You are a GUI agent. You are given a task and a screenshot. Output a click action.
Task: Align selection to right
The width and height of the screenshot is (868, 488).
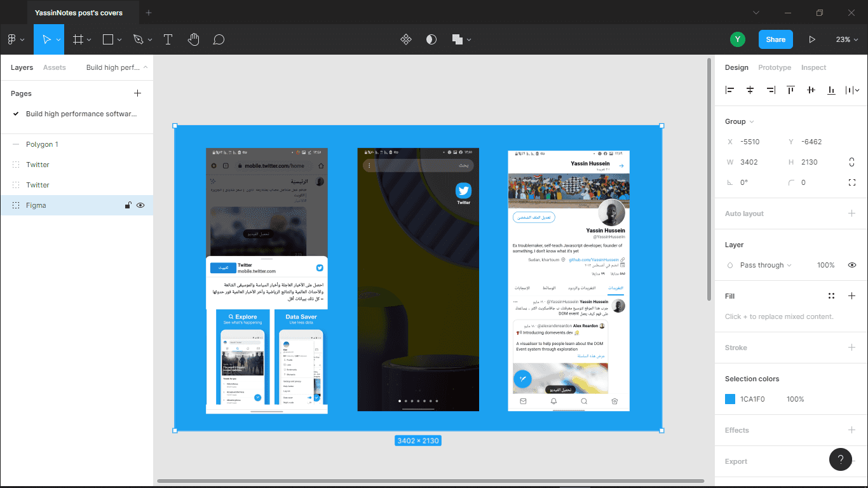(770, 90)
